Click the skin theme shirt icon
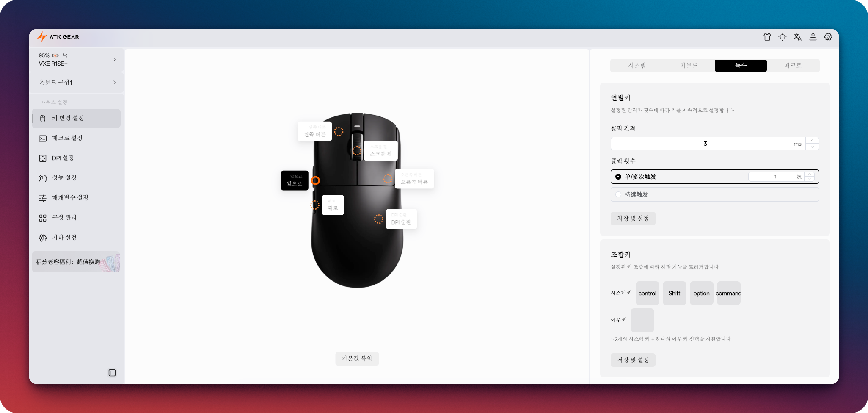This screenshot has height=413, width=868. (767, 37)
